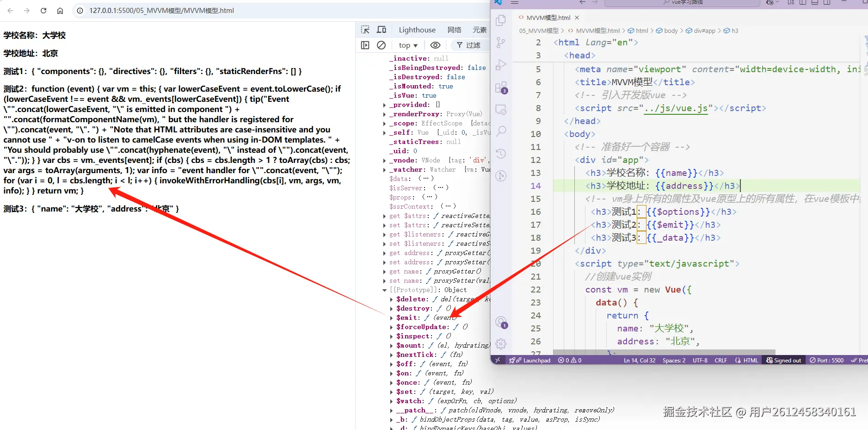This screenshot has width=868, height=430.
Task: Expand the $nextTick function in console
Action: pos(392,355)
